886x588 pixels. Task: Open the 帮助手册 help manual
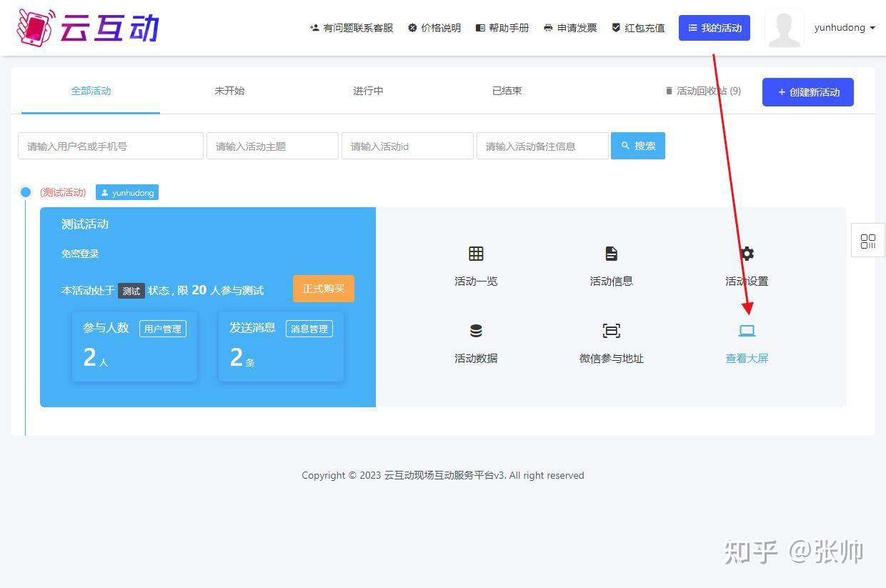pyautogui.click(x=502, y=28)
